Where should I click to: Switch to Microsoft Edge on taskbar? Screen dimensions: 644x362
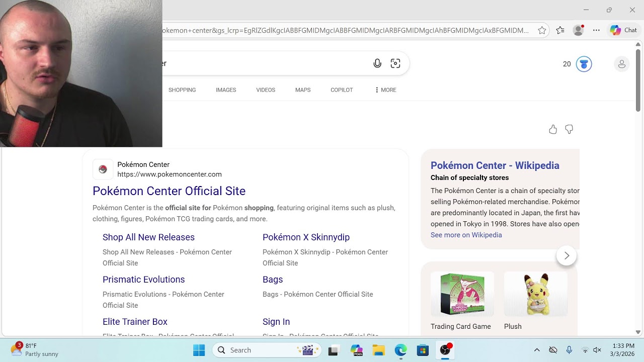[x=400, y=350]
